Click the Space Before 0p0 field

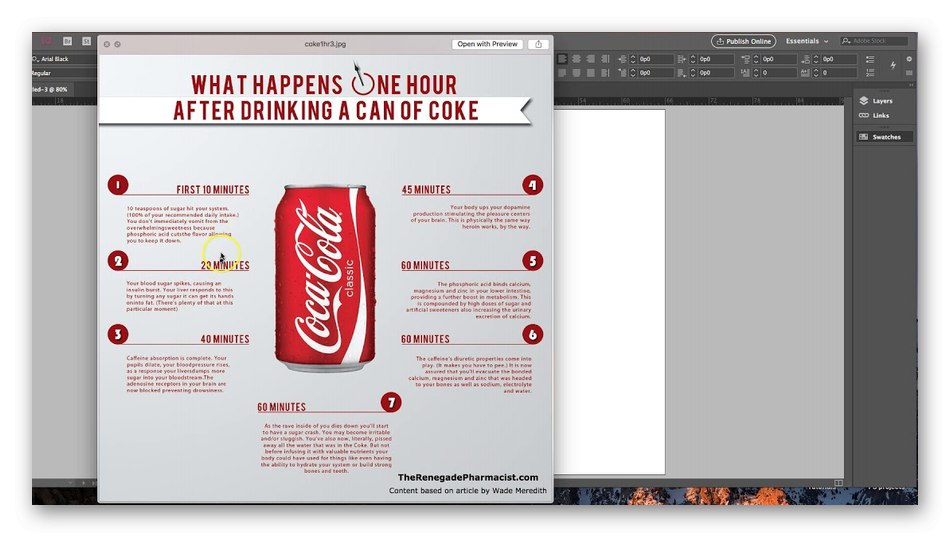tap(779, 59)
